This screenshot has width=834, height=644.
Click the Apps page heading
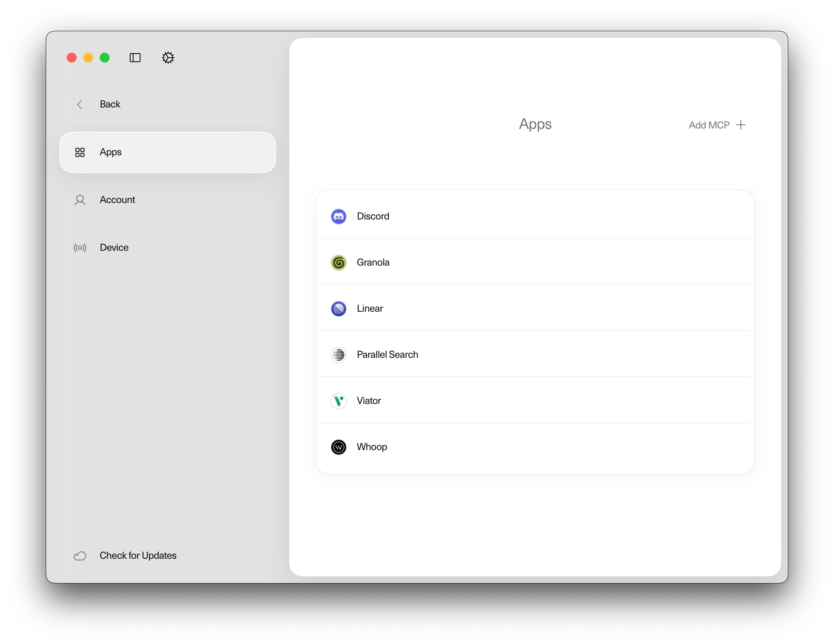pyautogui.click(x=535, y=124)
